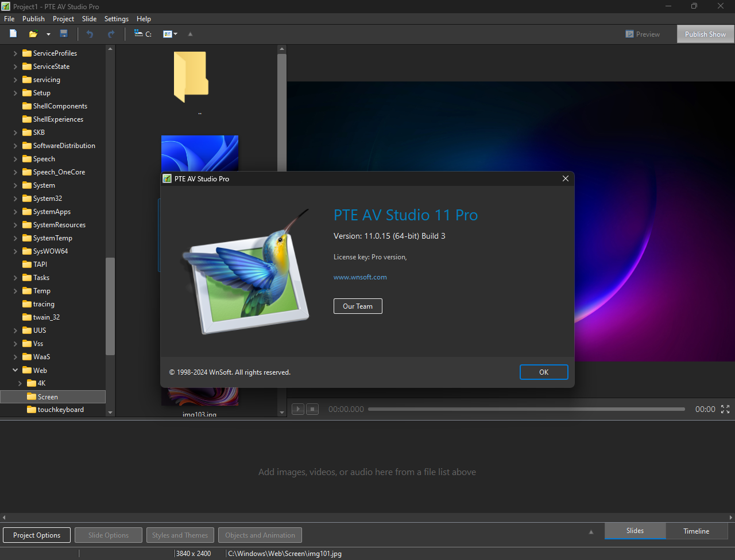This screenshot has height=560, width=735.
Task: Save the project using the floppy disk icon
Action: (64, 34)
